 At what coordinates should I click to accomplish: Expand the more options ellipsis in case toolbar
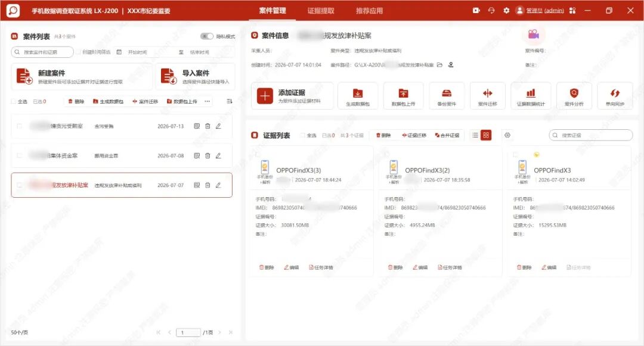click(207, 101)
